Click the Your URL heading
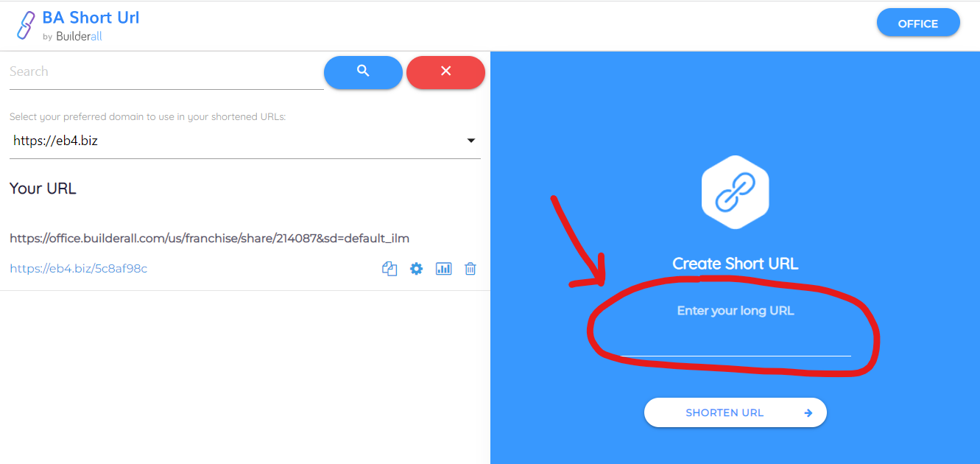Screen dimensions: 980x464 coord(43,189)
